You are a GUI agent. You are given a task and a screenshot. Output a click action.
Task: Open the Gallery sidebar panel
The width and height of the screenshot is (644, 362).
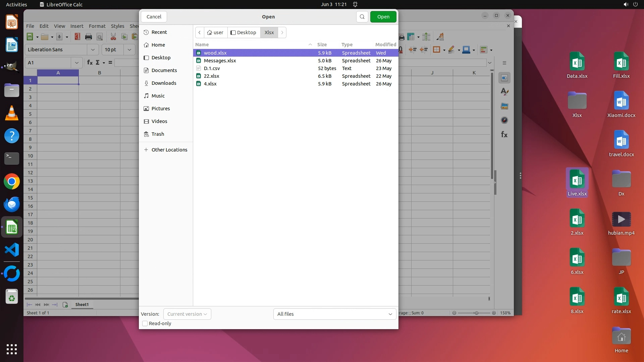pyautogui.click(x=504, y=106)
